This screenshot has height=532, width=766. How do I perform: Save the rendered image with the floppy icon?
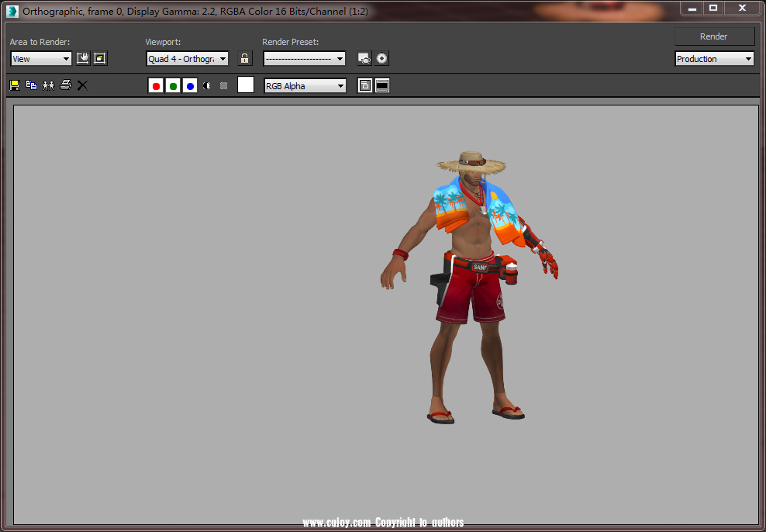tap(15, 85)
